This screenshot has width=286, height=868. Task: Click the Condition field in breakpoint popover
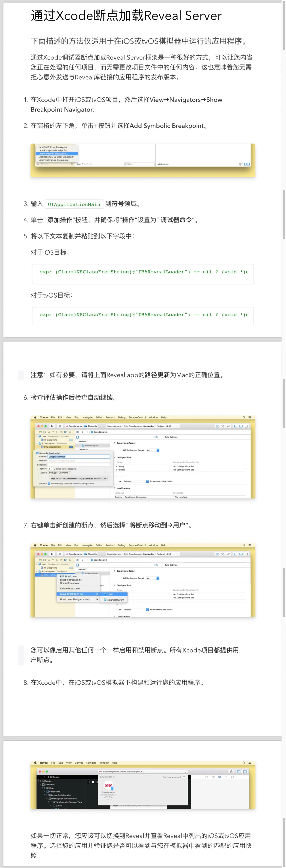click(79, 465)
